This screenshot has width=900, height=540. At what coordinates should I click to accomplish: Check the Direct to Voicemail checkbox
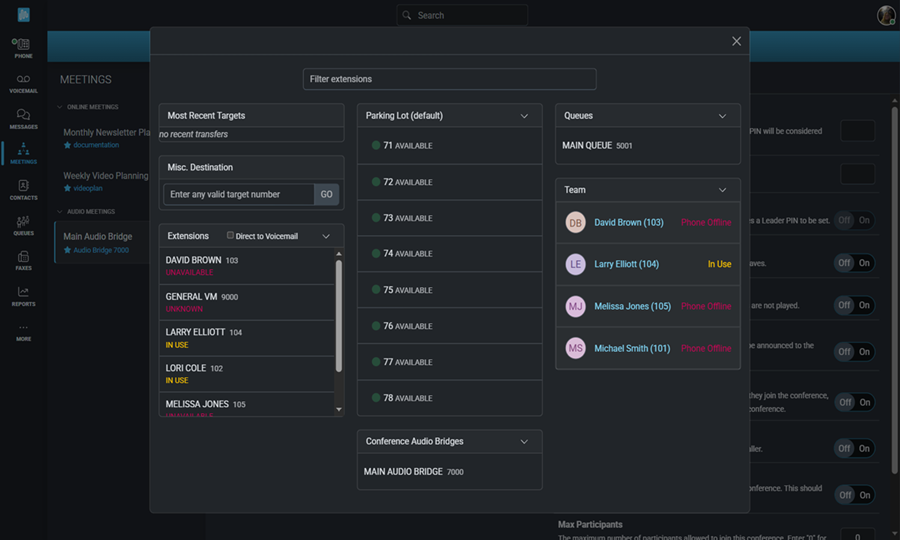tap(231, 236)
